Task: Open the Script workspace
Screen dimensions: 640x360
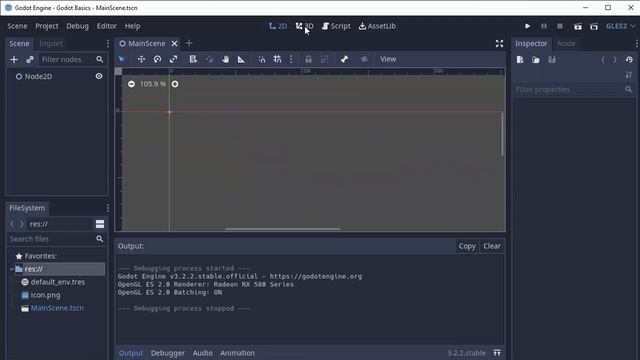Action: pos(336,26)
